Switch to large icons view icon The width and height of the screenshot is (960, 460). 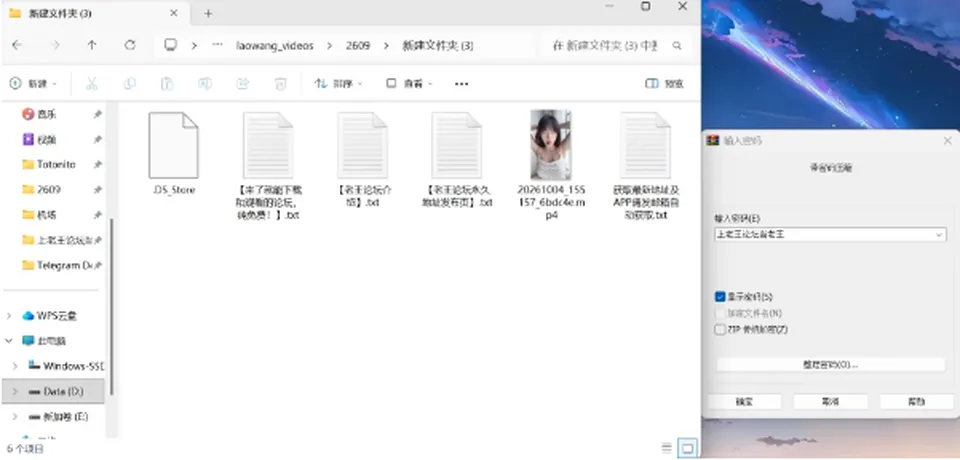(688, 448)
